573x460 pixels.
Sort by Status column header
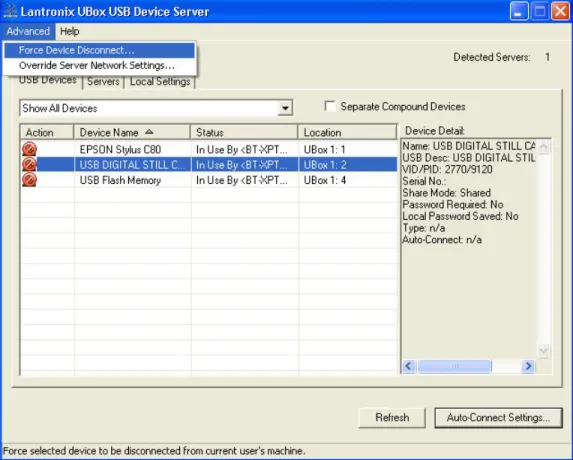pyautogui.click(x=244, y=132)
